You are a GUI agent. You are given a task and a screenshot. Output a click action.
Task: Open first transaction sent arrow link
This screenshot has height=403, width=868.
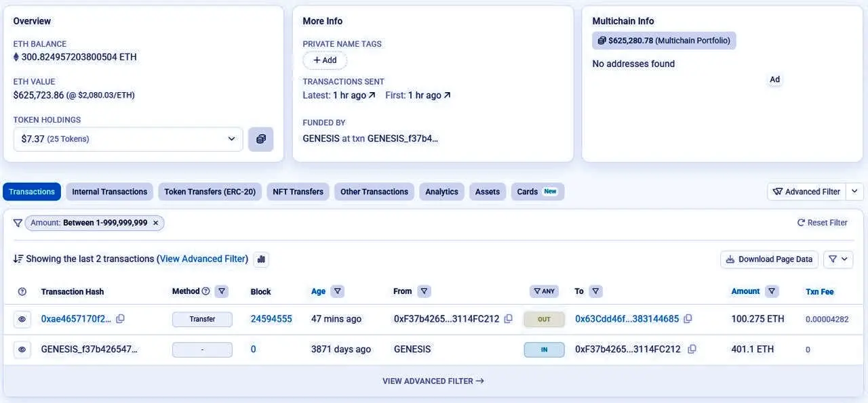447,96
